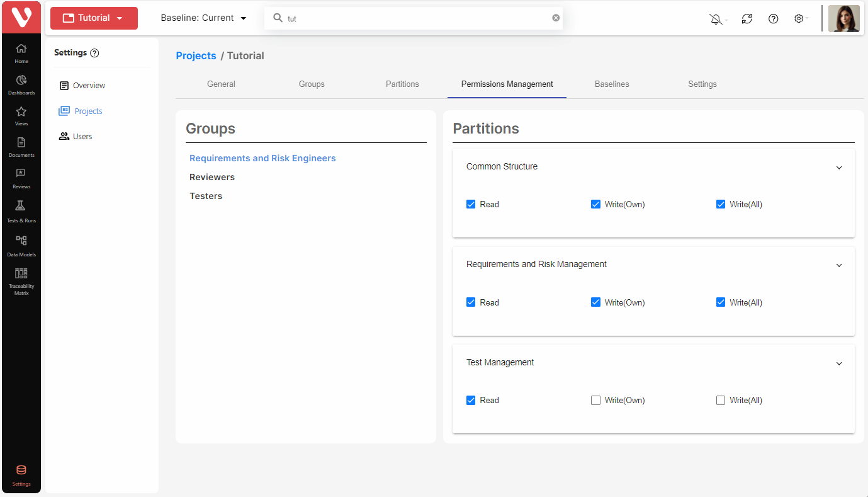Screen dimensions: 868x497
Task: Open the Data Models section
Action: pyautogui.click(x=21, y=244)
